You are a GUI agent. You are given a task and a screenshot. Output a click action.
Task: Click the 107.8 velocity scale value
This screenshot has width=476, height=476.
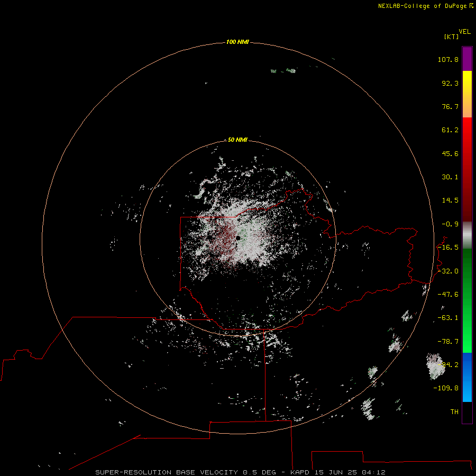tap(448, 59)
